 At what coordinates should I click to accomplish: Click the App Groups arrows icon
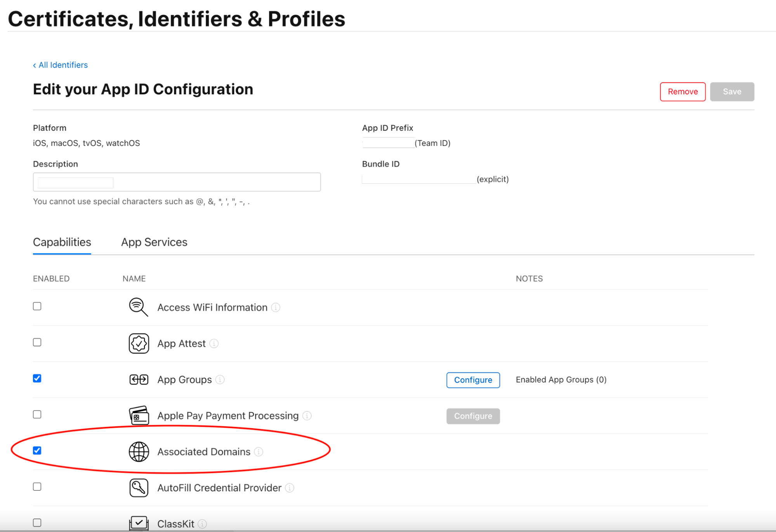tap(139, 379)
